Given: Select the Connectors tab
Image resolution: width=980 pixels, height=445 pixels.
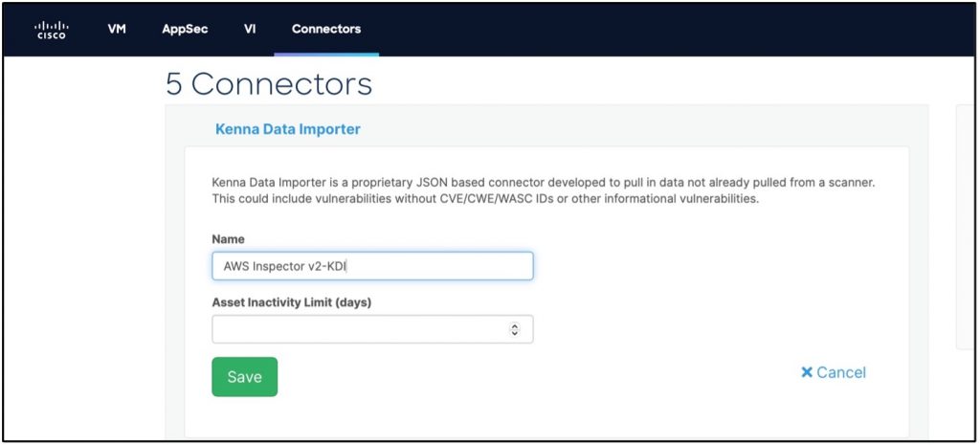Looking at the screenshot, I should click(x=326, y=29).
